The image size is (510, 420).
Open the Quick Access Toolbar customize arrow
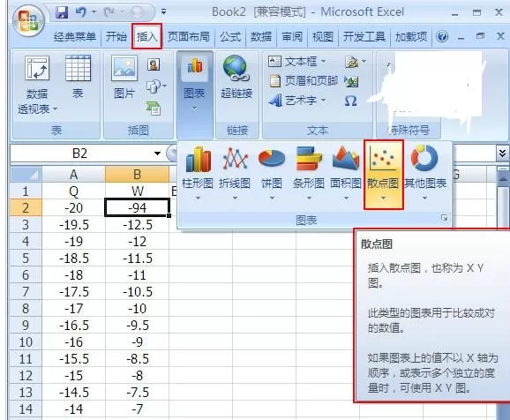coord(163,12)
